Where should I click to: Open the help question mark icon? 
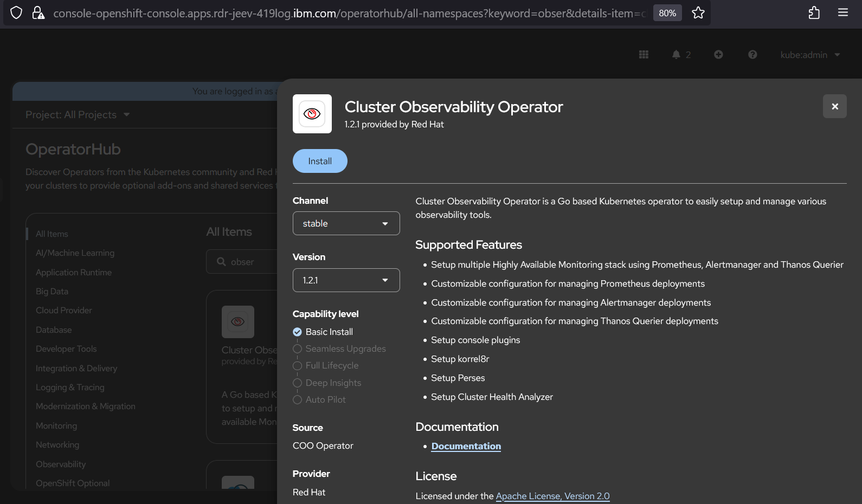click(x=752, y=54)
